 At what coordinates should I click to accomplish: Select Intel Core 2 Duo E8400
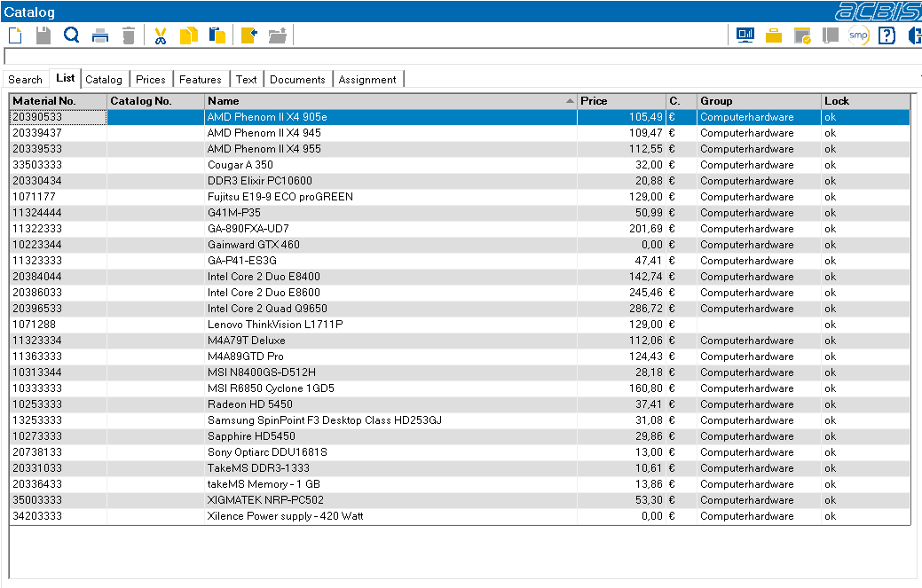[x=460, y=277]
